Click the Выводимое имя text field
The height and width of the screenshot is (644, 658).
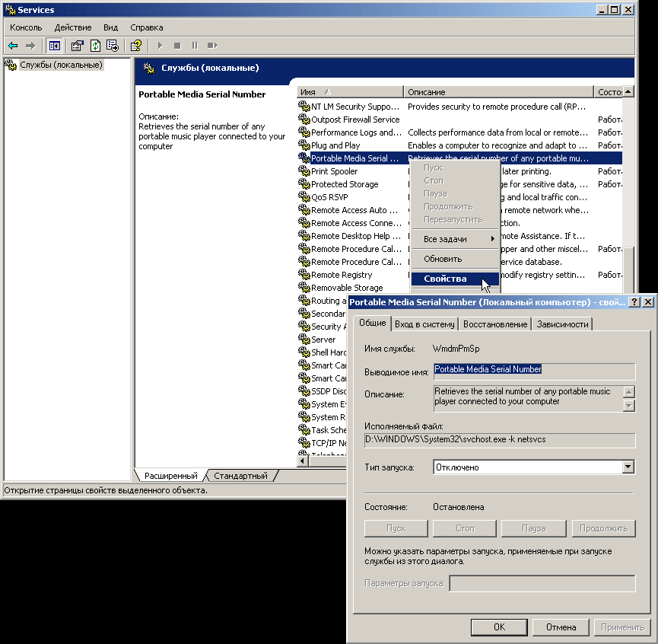[x=534, y=371]
